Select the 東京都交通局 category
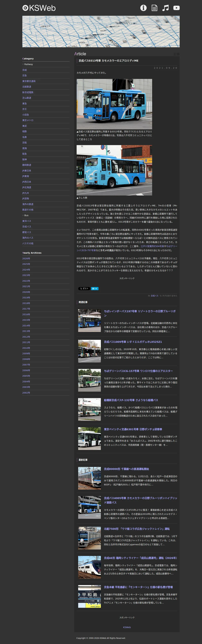The image size is (202, 644). pos(29,81)
